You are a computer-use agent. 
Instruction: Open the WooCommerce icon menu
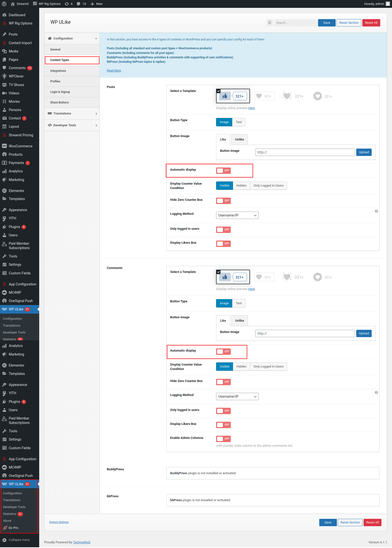[x=4, y=146]
